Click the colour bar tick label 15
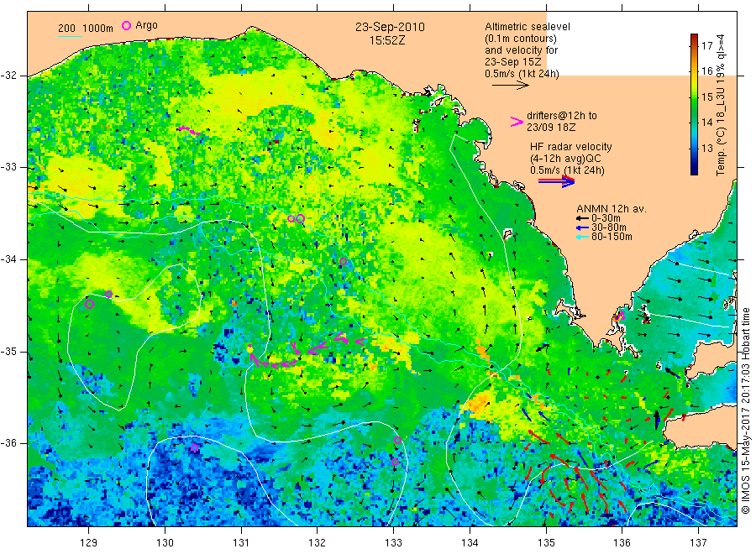The image size is (756, 554). click(706, 97)
